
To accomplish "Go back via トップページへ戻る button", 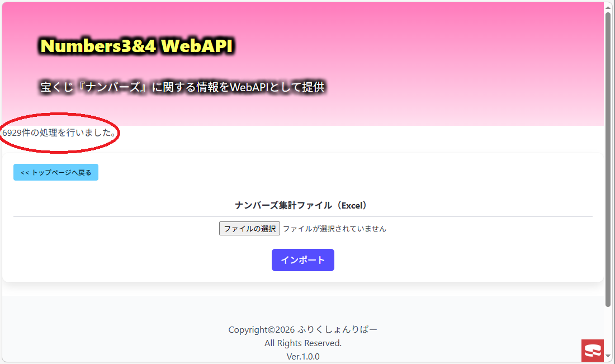I will [x=56, y=172].
